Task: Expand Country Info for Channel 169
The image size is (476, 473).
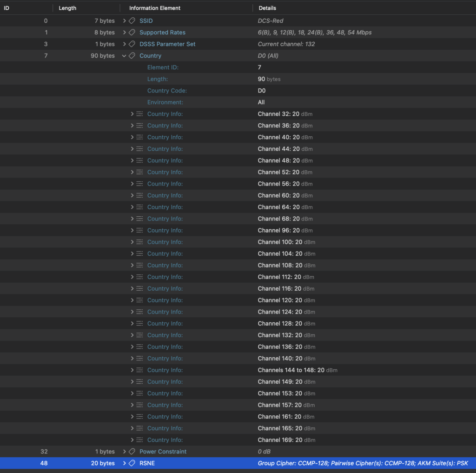Action: (132, 440)
